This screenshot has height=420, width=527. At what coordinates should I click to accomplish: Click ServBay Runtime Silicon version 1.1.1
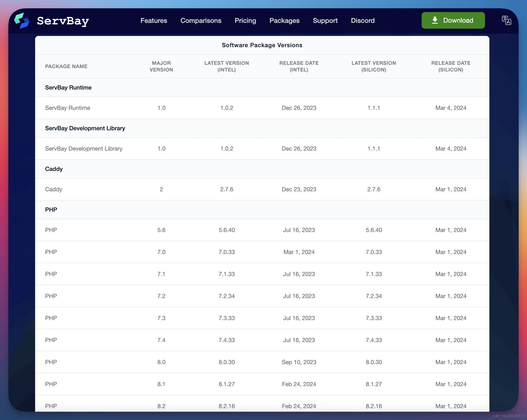point(374,108)
